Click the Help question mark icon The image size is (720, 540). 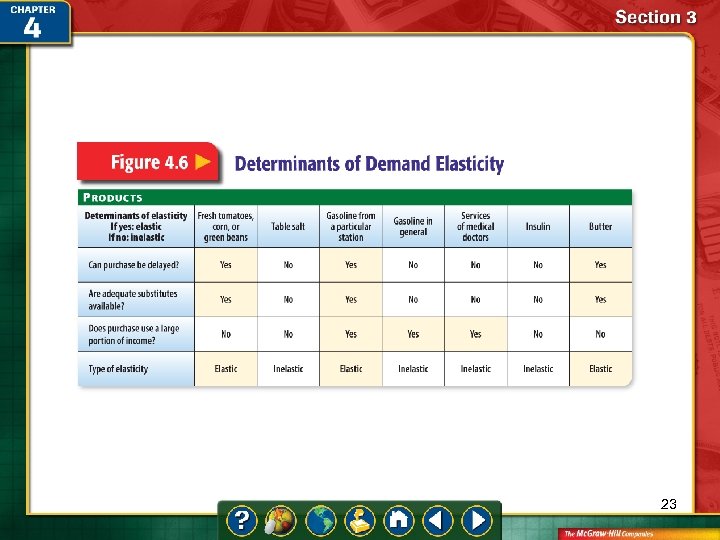coord(242,520)
